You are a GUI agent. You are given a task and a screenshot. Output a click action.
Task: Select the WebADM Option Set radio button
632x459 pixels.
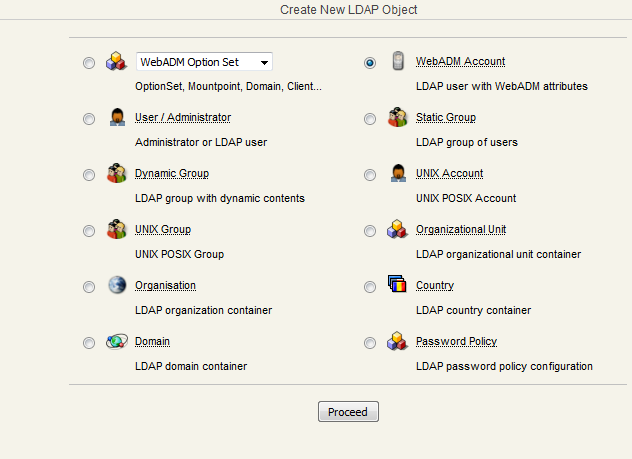pyautogui.click(x=89, y=63)
